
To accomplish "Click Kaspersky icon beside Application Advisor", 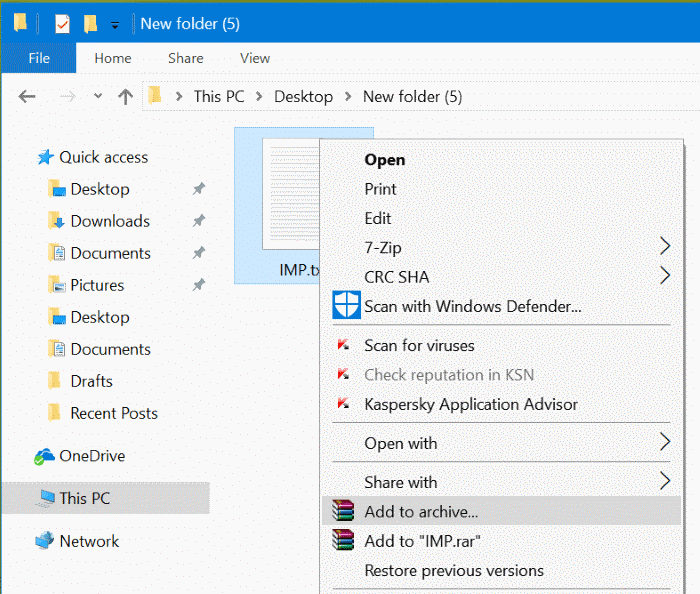I will click(343, 403).
